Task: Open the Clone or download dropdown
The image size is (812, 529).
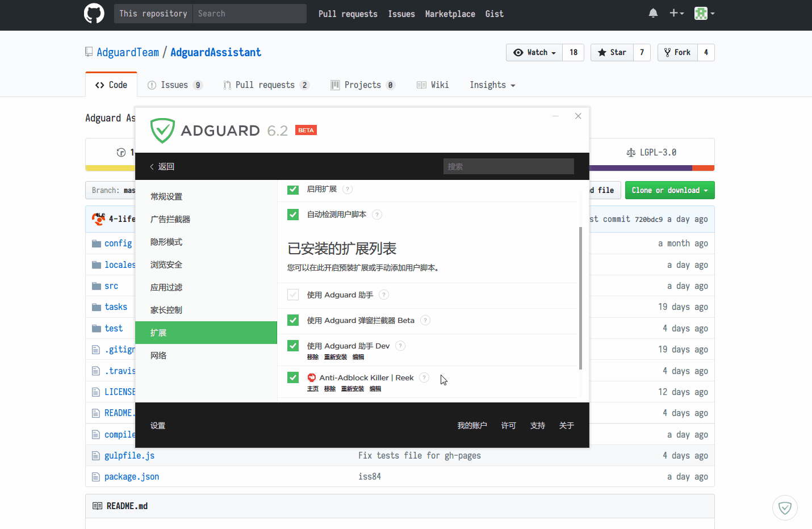Action: (x=669, y=190)
